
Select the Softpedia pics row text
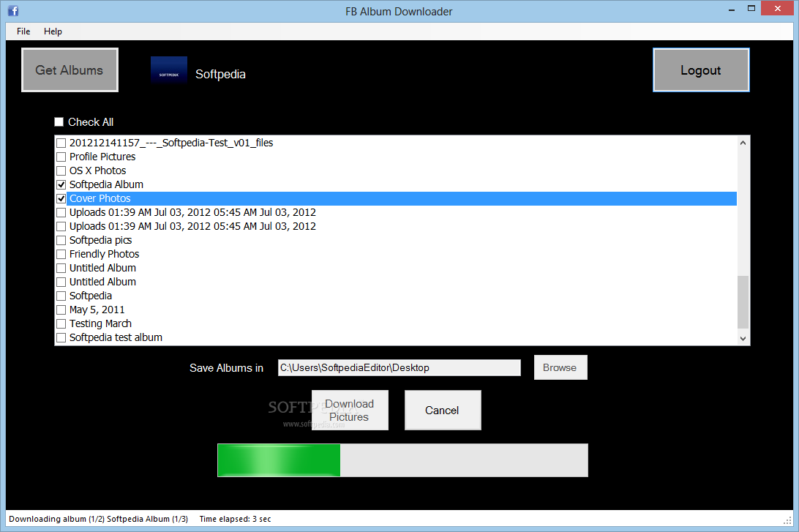100,240
